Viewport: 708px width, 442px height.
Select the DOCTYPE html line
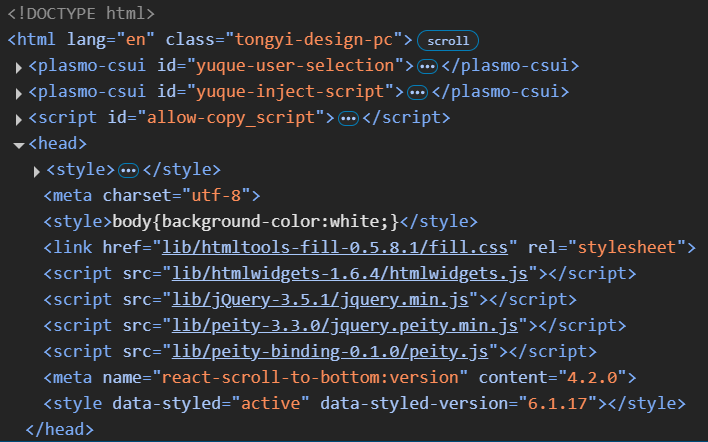81,14
